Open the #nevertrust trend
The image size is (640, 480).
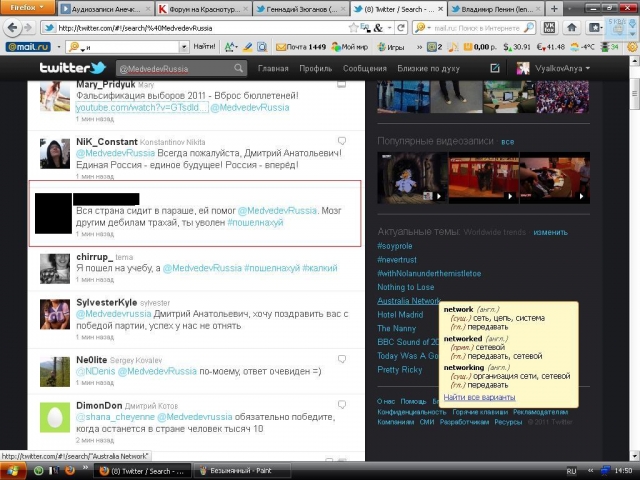(x=397, y=260)
